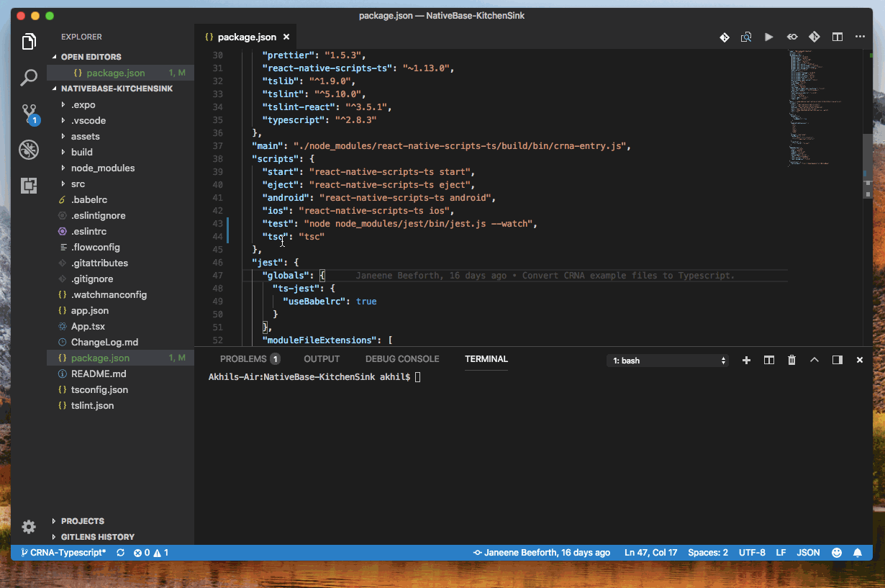885x588 pixels.
Task: Open the editor More Actions ellipsis menu
Action: click(860, 37)
